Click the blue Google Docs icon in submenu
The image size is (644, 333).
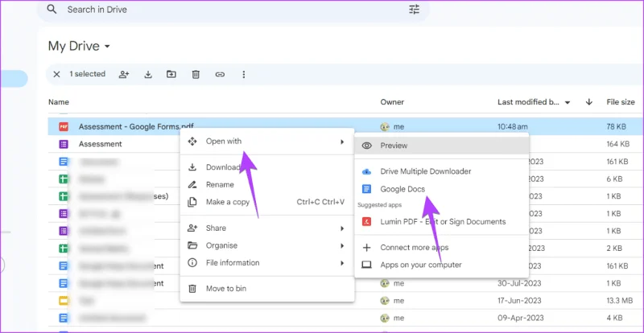point(366,189)
